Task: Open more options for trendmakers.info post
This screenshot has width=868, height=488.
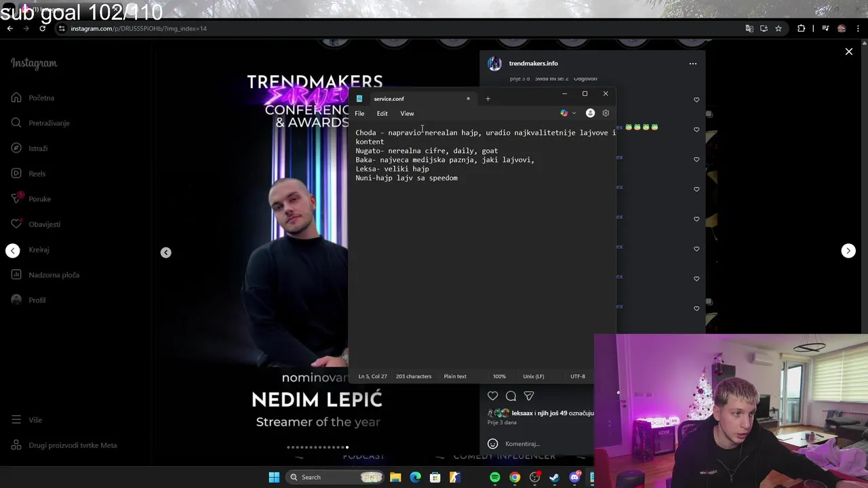Action: point(693,64)
